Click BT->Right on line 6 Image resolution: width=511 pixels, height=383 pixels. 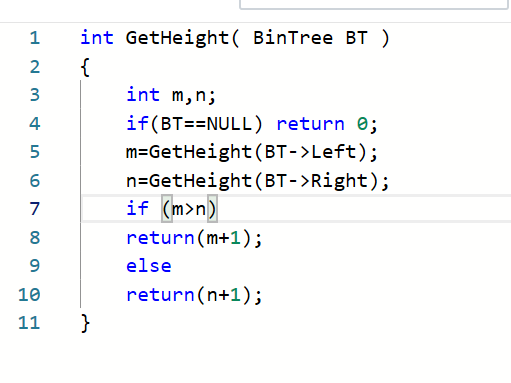(316, 181)
